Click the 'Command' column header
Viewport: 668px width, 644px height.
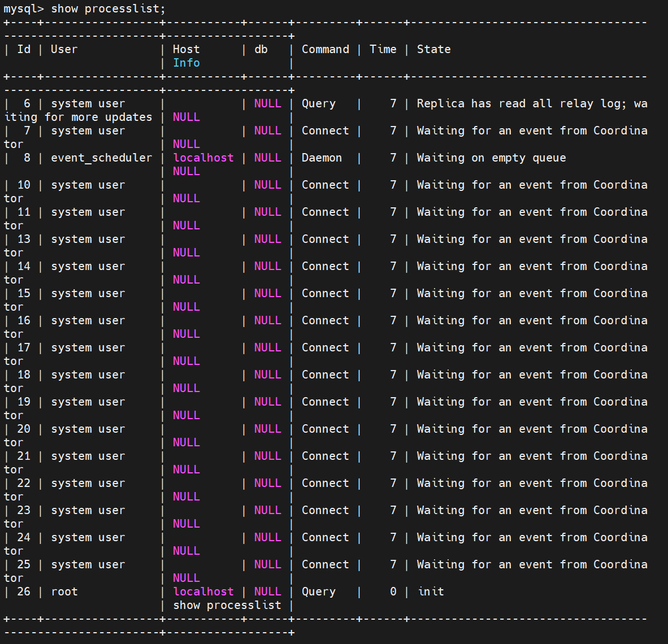pos(326,49)
